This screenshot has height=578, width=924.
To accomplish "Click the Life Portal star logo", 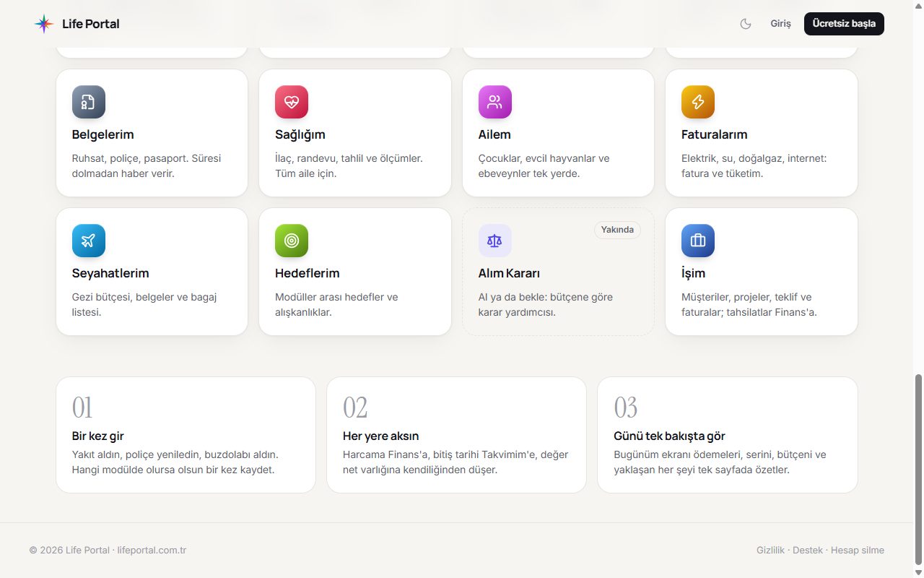I will point(44,24).
